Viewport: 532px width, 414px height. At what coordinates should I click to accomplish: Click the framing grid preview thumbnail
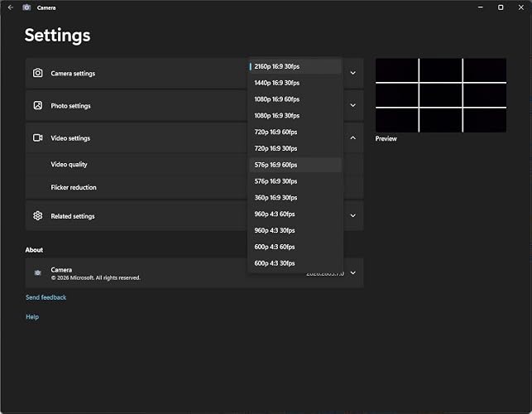coord(441,95)
